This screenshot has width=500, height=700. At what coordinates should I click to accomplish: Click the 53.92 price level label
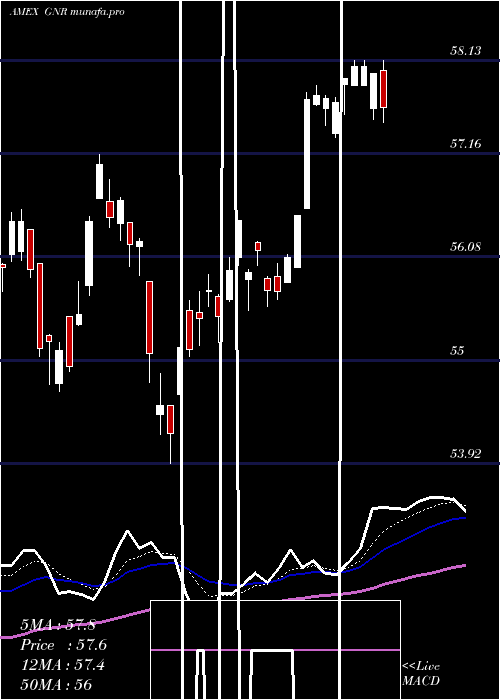coord(466,454)
